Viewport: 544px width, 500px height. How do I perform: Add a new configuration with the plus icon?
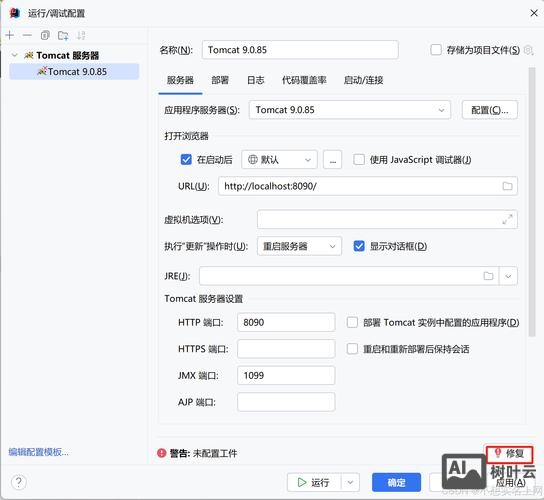click(10, 35)
